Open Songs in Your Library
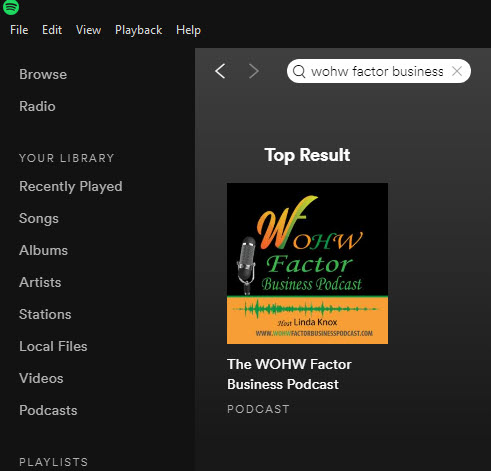Image resolution: width=491 pixels, height=471 pixels. point(39,219)
